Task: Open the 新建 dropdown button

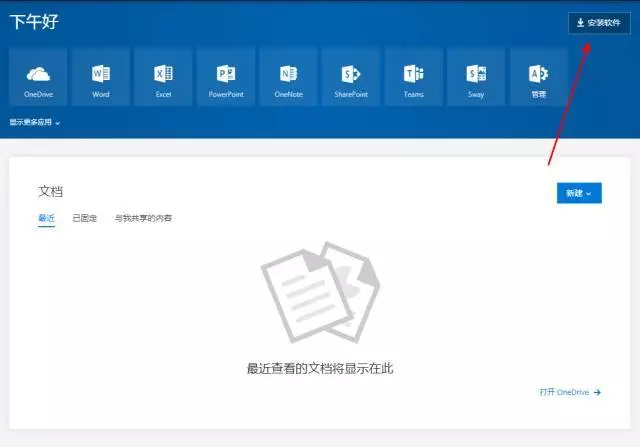Action: (579, 193)
